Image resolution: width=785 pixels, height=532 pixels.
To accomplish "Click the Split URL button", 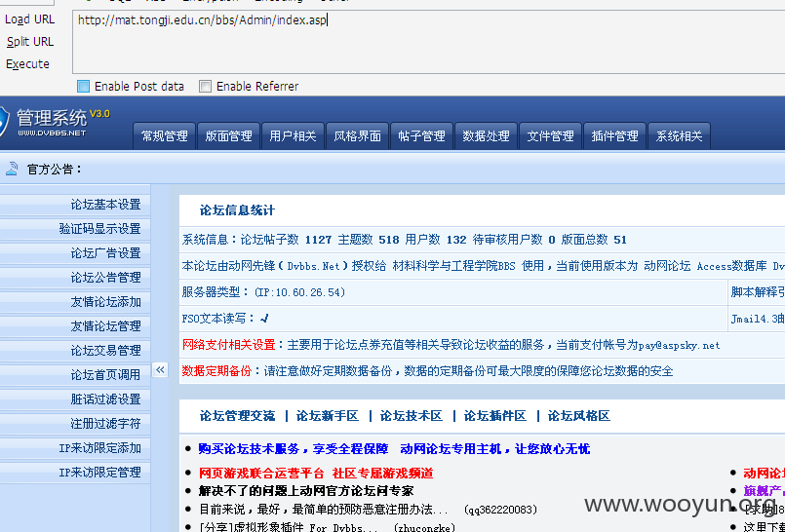I will click(29, 42).
